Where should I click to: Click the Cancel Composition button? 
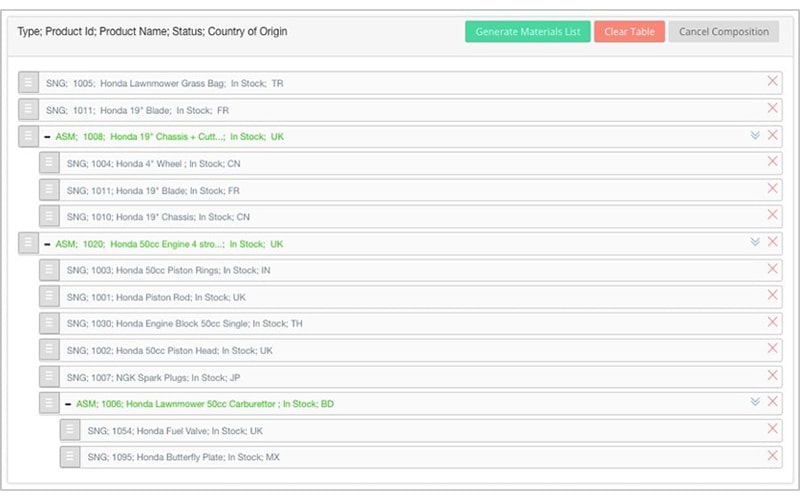[x=723, y=32]
